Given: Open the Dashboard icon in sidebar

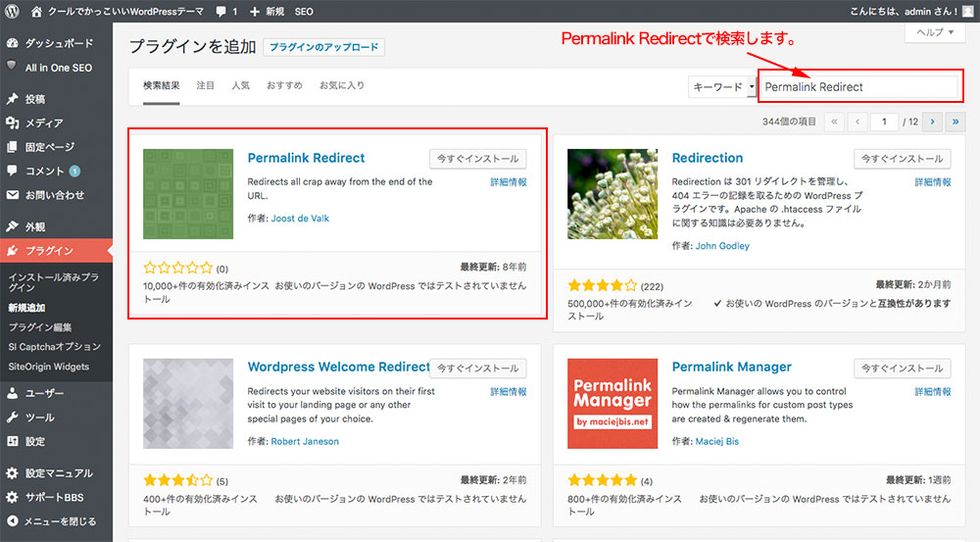Looking at the screenshot, I should [13, 43].
